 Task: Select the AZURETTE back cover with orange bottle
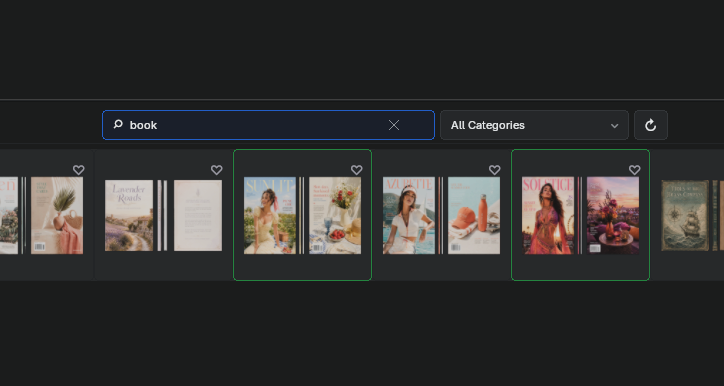(x=474, y=216)
